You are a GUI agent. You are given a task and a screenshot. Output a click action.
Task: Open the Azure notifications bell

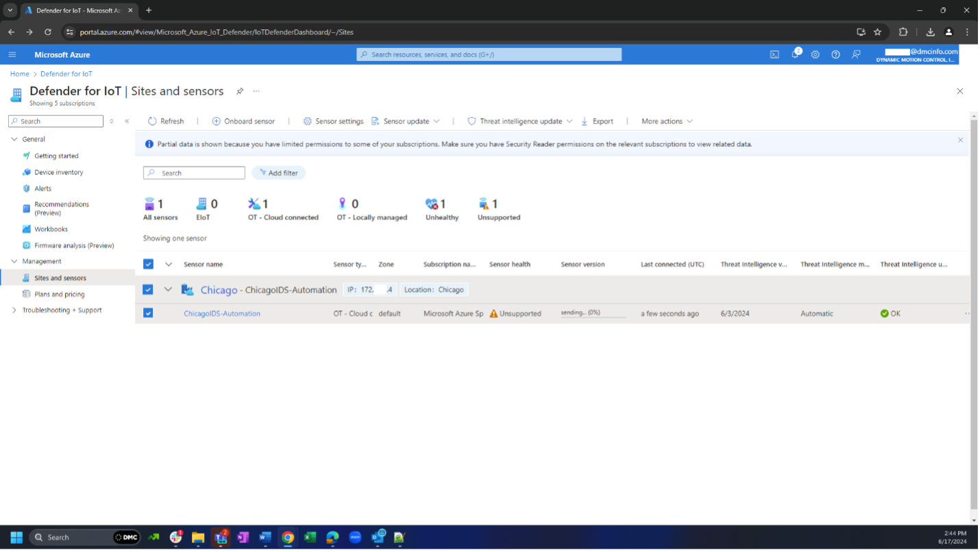[x=795, y=54]
